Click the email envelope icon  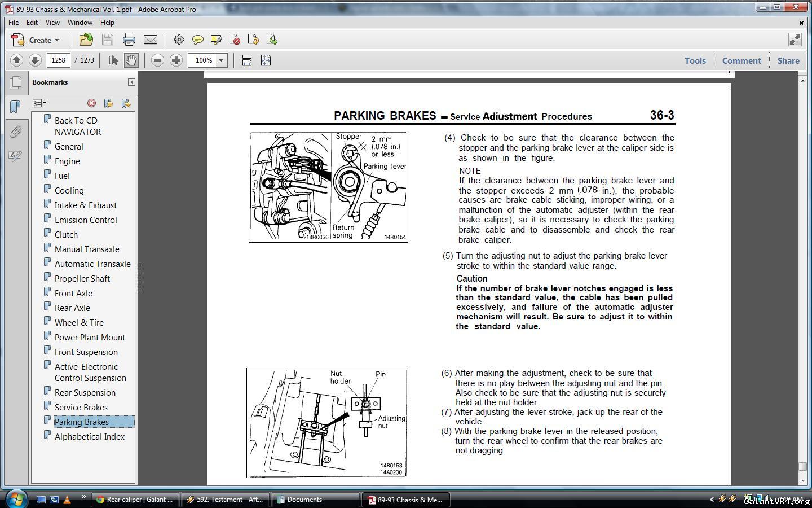click(x=151, y=40)
